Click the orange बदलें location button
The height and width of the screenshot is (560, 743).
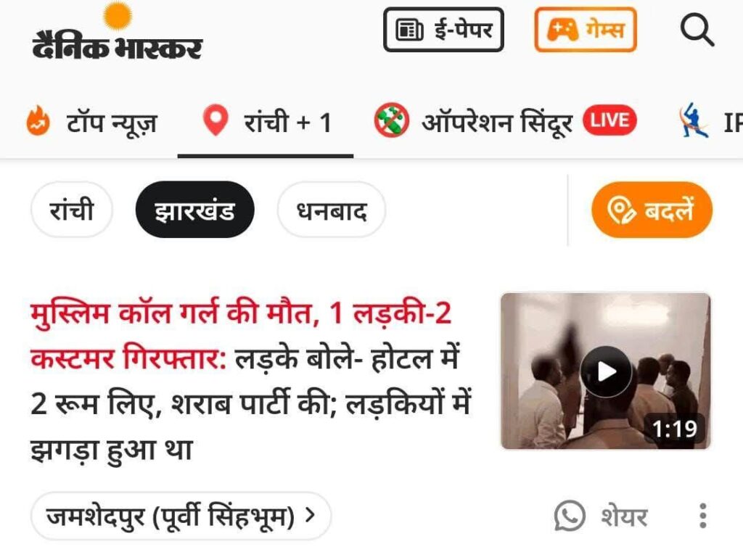[x=652, y=210]
